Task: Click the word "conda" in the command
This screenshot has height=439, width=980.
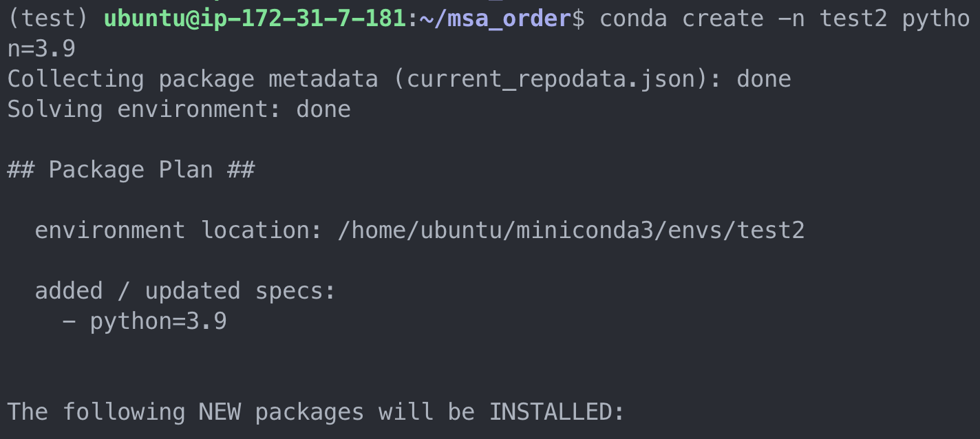Action: pos(633,19)
